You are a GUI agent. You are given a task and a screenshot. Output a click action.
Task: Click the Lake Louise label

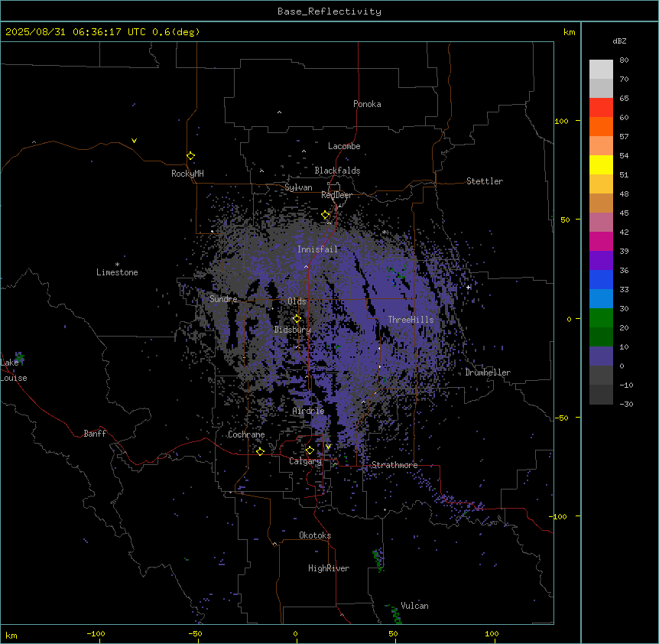point(14,370)
